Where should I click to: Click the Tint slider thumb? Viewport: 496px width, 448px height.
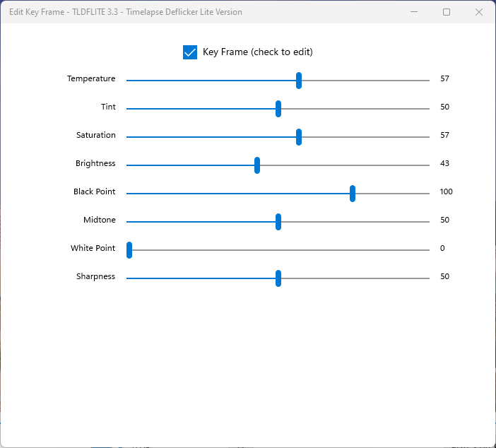pyautogui.click(x=278, y=109)
